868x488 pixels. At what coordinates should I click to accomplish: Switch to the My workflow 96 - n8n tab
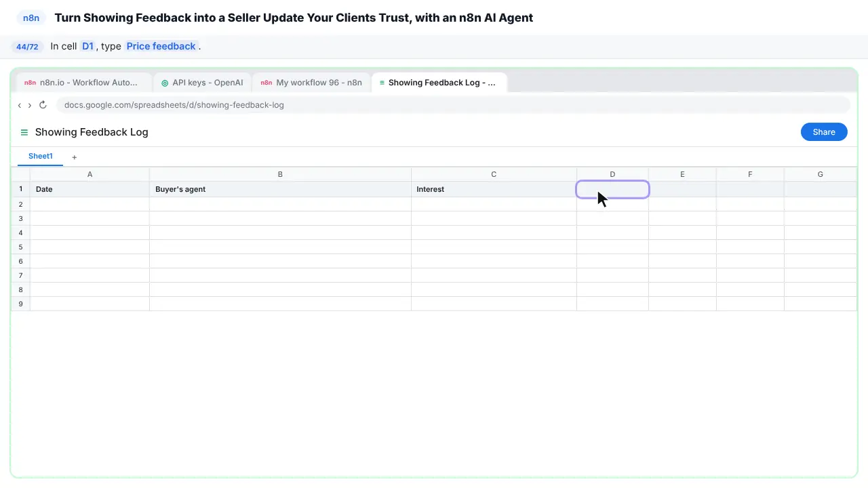311,83
